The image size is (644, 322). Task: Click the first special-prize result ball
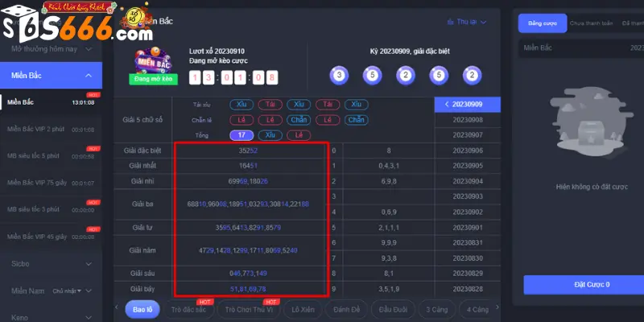pos(339,76)
